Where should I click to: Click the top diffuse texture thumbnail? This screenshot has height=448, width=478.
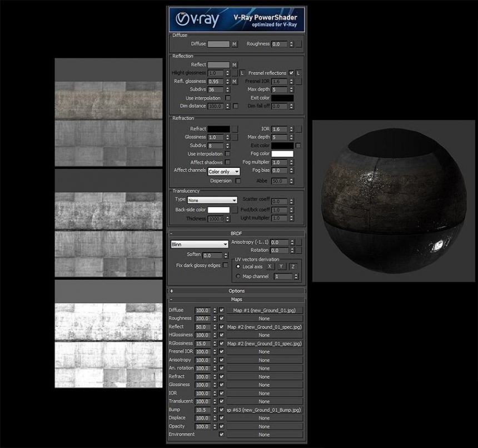[108, 112]
